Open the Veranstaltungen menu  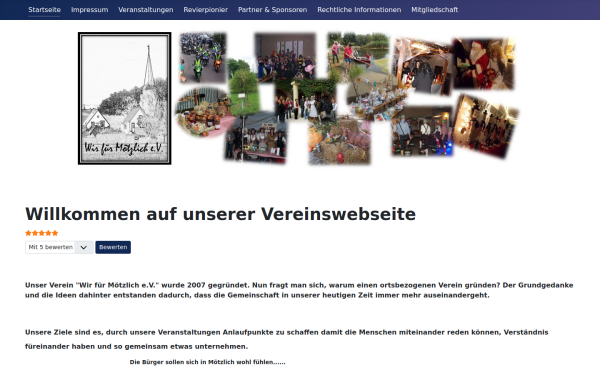[x=146, y=10]
